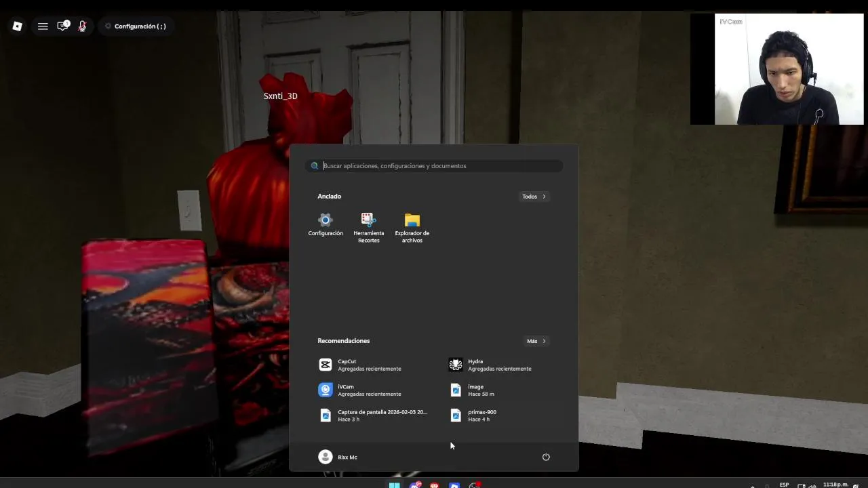Click the ESP language indicator

pos(784,485)
